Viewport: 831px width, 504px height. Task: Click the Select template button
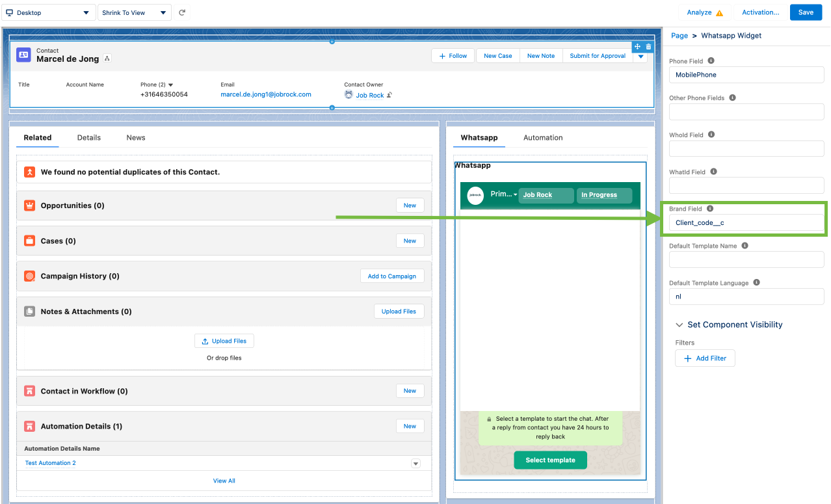pyautogui.click(x=550, y=460)
